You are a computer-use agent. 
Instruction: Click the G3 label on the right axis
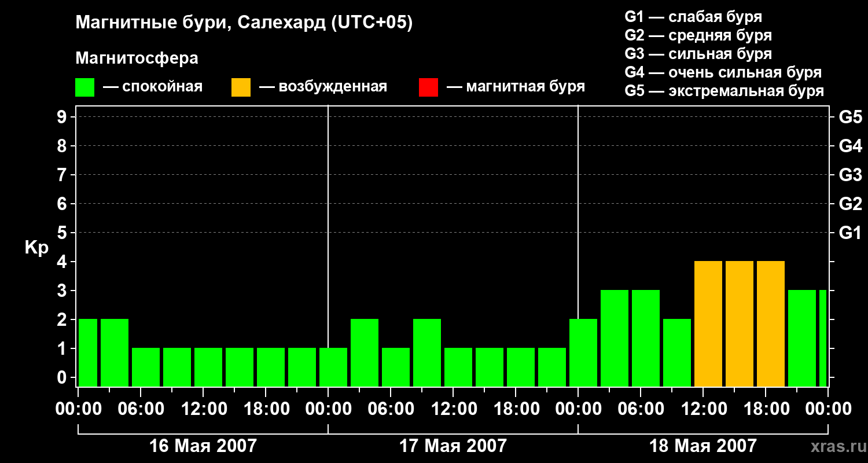tap(850, 175)
